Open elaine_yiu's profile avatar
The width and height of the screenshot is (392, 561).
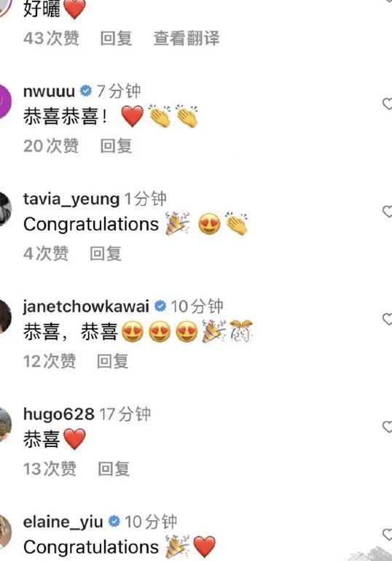tap(5, 532)
